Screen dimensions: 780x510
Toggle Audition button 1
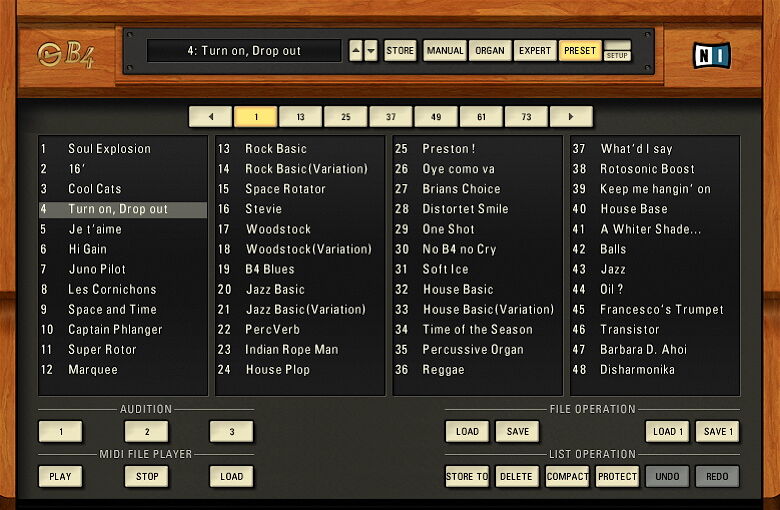coord(61,431)
